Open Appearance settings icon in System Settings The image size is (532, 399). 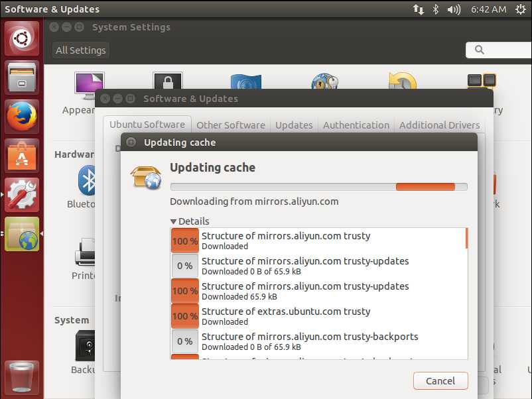[90, 81]
